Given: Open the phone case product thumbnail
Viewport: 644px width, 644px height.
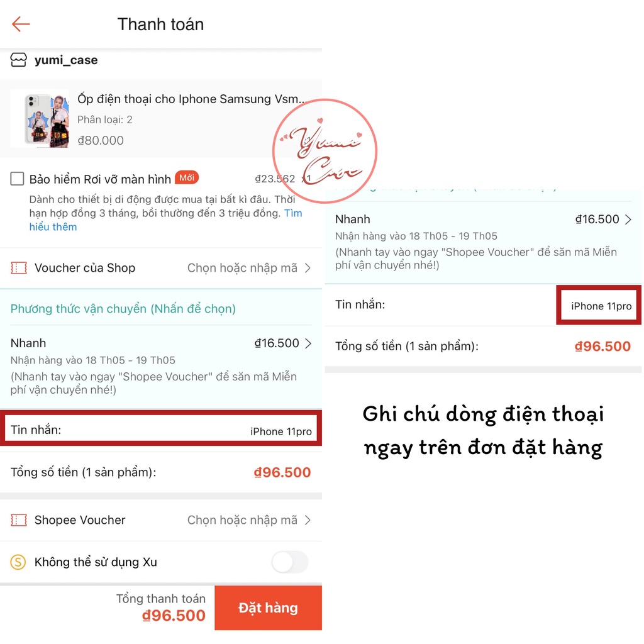Looking at the screenshot, I should 40,119.
